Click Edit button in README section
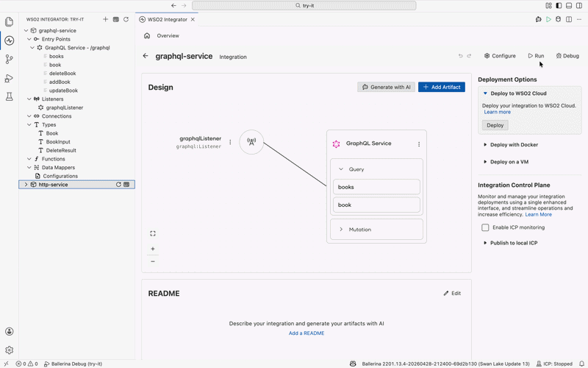The height and width of the screenshot is (368, 588). click(x=452, y=293)
